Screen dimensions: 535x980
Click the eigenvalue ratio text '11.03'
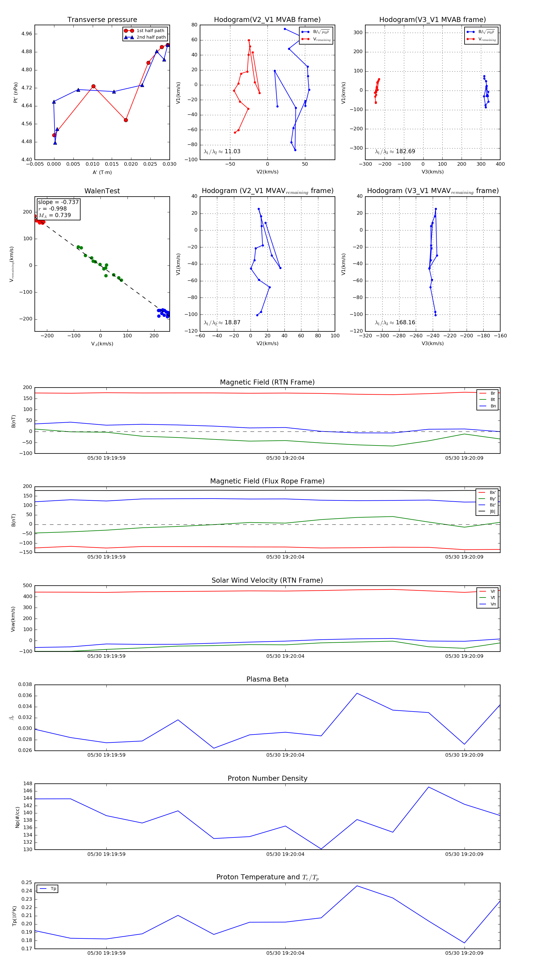tap(232, 151)
